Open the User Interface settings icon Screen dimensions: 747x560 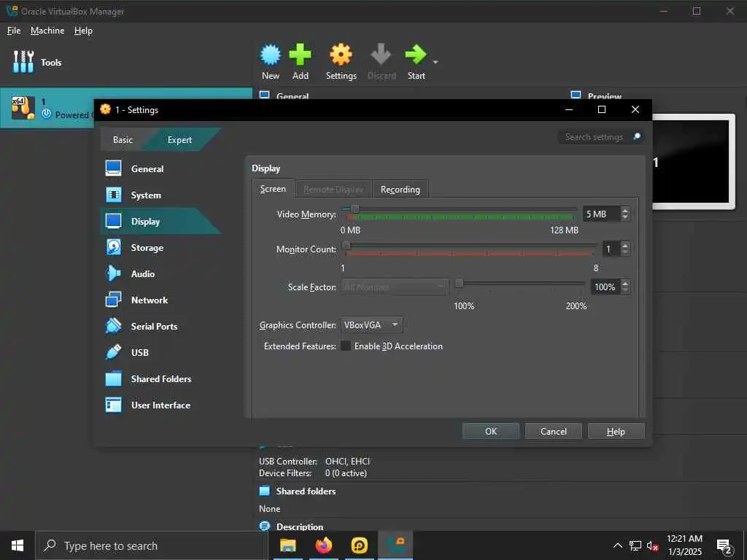pos(113,405)
